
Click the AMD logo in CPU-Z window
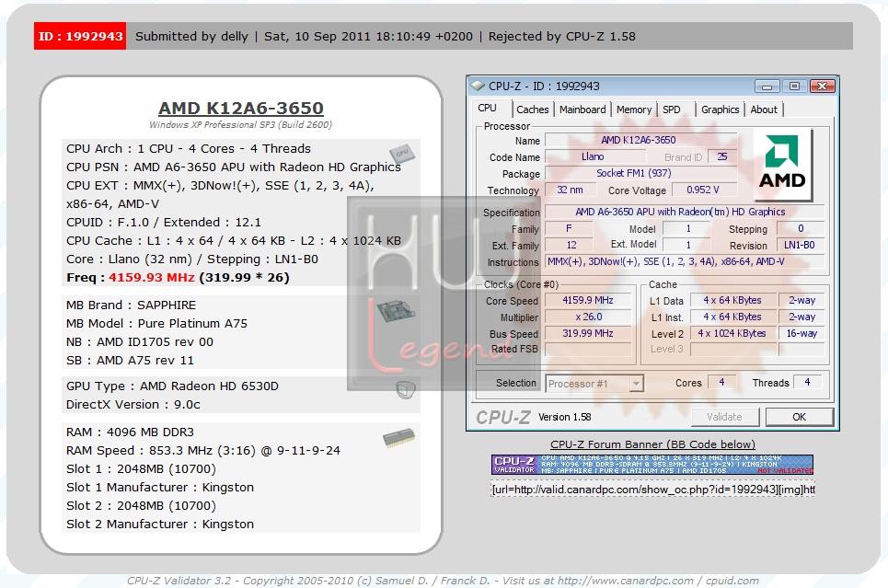(x=782, y=164)
